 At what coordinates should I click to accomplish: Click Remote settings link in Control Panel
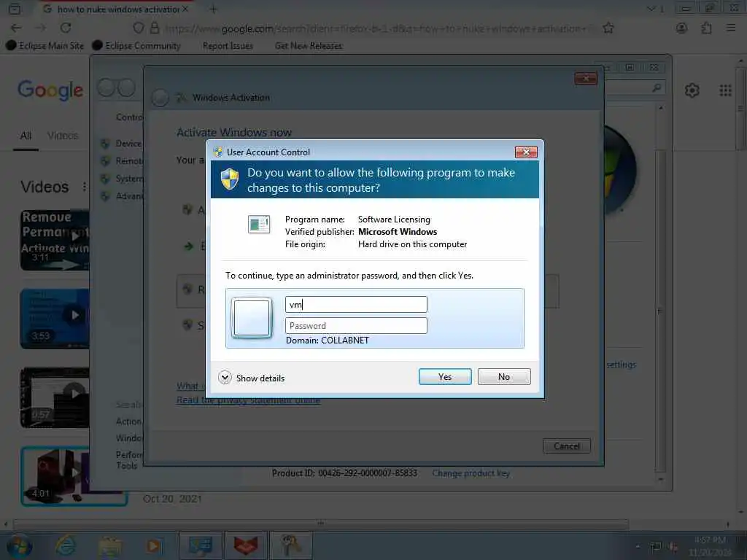coord(128,161)
